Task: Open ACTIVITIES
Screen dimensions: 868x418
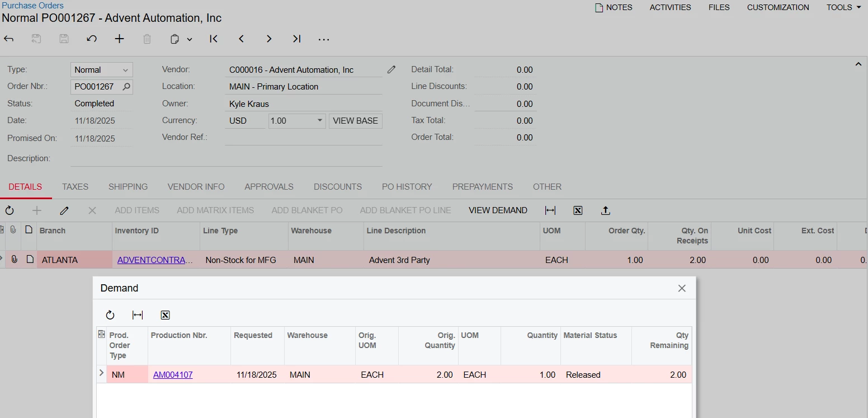Action: [x=670, y=7]
